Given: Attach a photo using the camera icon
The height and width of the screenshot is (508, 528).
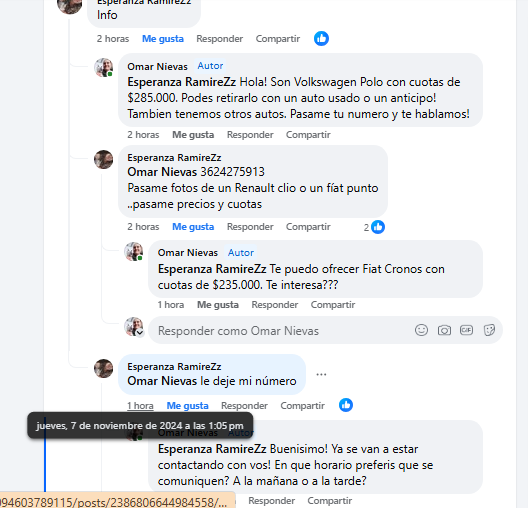Looking at the screenshot, I should (444, 330).
